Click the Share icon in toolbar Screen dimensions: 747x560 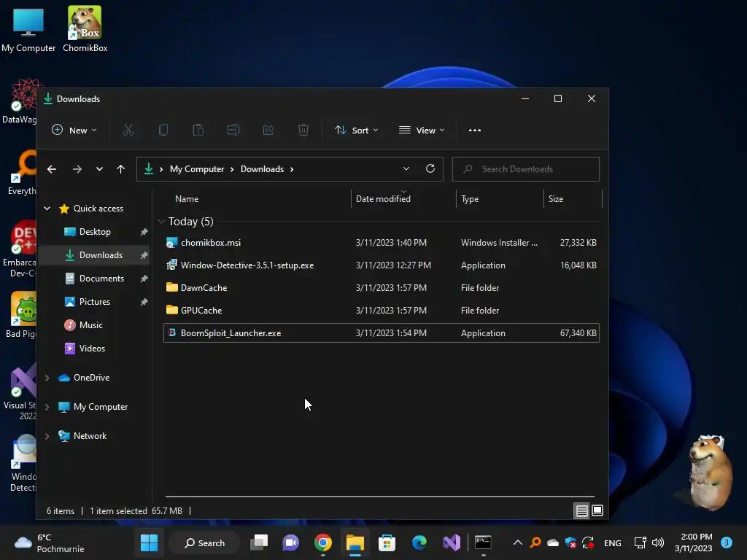[268, 130]
